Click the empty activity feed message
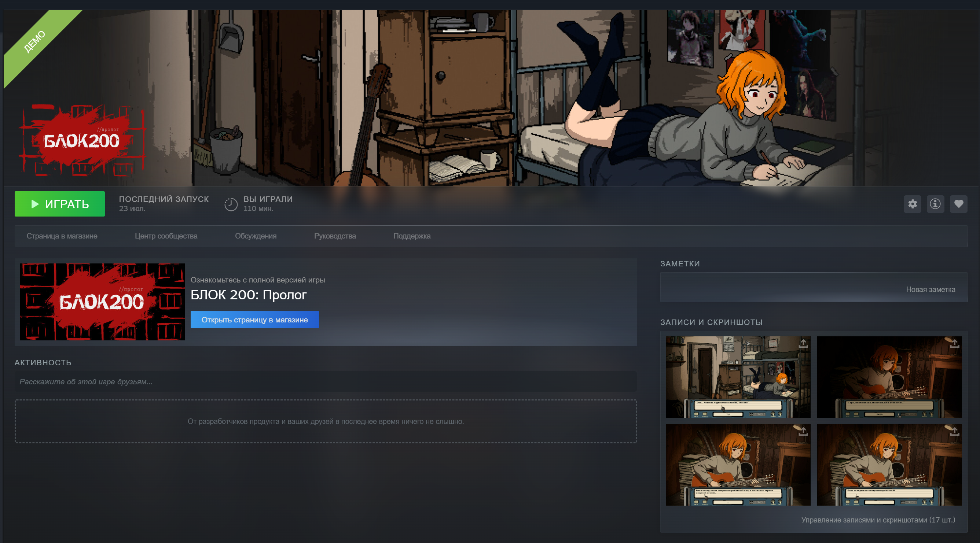 (x=326, y=422)
